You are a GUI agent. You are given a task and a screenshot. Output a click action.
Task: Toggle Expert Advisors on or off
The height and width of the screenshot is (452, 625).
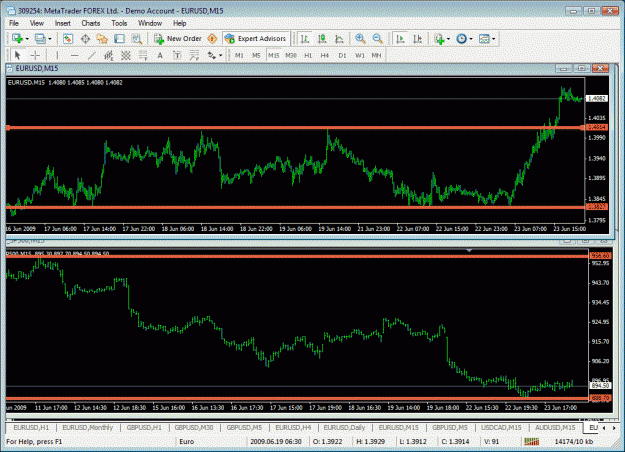(x=256, y=39)
